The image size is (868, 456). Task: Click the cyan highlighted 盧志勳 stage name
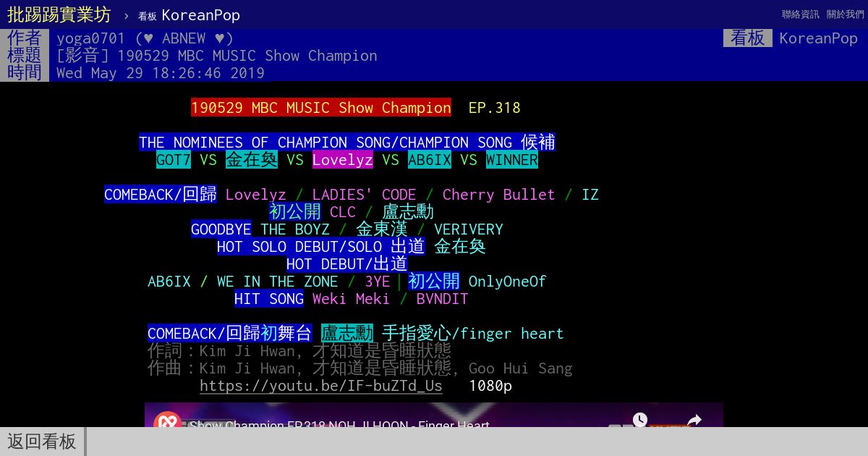click(347, 334)
